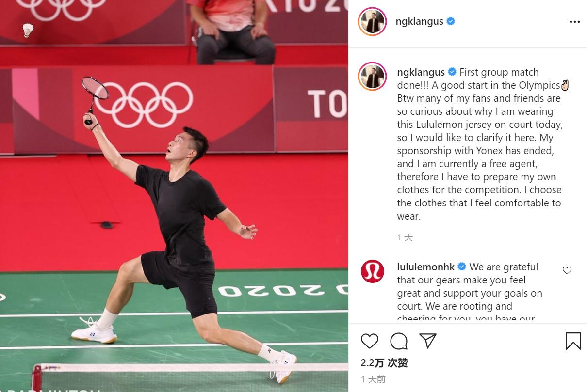
Task: Open ngklangus avatar beside the caption
Action: point(372,77)
